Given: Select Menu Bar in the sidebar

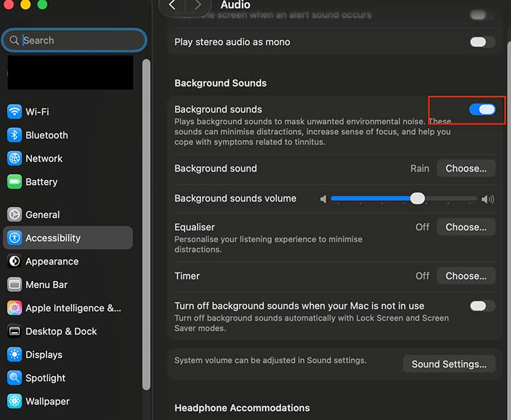Looking at the screenshot, I should pyautogui.click(x=46, y=285).
